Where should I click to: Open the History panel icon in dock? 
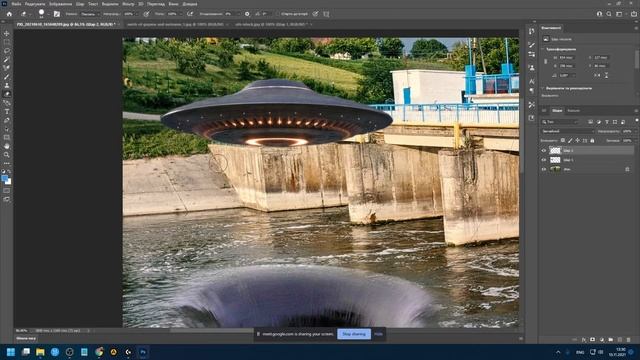tap(531, 31)
